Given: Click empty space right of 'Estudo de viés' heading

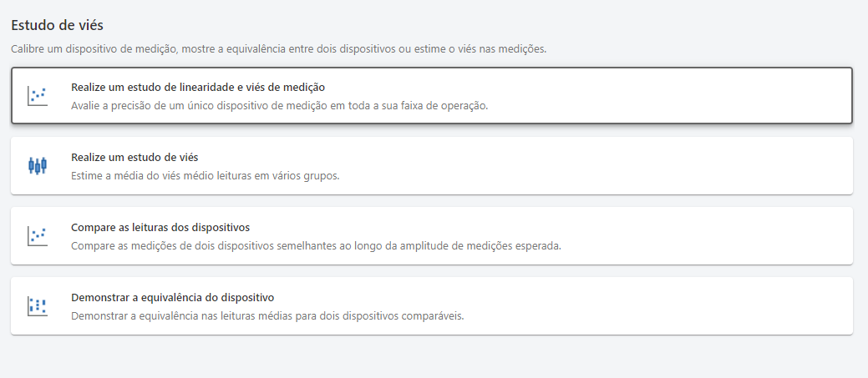Looking at the screenshot, I should tap(418, 25).
